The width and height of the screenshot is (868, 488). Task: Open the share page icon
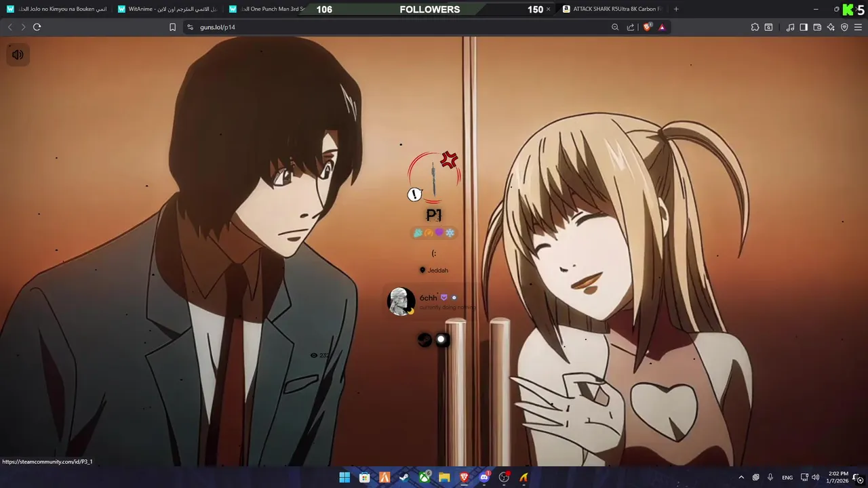[631, 27]
